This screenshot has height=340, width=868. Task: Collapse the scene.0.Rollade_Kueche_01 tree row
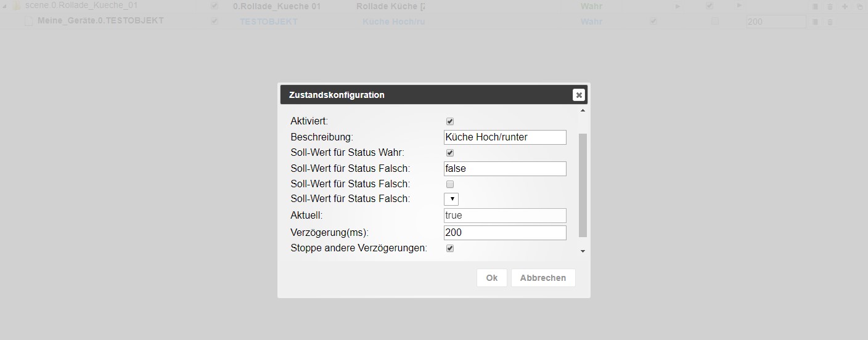click(6, 6)
